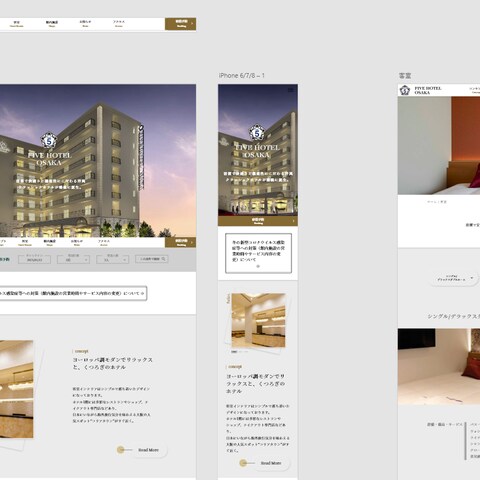Click Shops item in standalone header strip
The image size is (480, 480).
coord(52,24)
